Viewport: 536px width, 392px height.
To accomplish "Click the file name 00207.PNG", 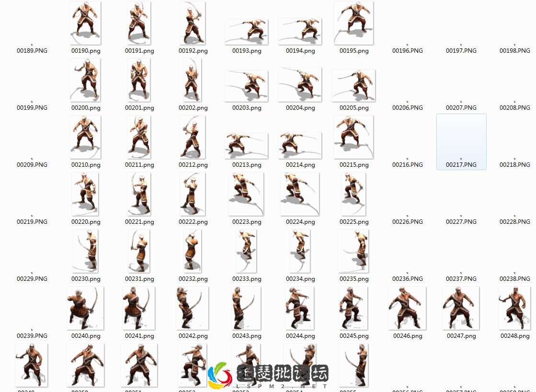I will coord(461,108).
